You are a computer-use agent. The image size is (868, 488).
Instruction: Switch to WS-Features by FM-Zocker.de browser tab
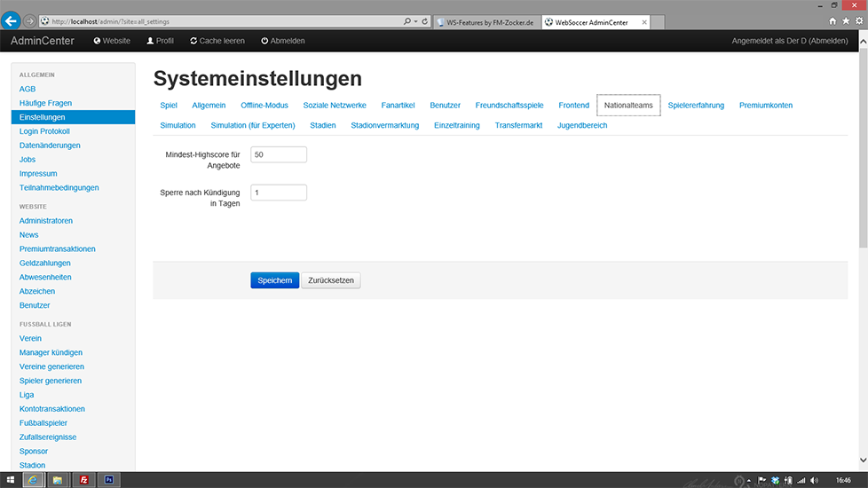pyautogui.click(x=489, y=21)
